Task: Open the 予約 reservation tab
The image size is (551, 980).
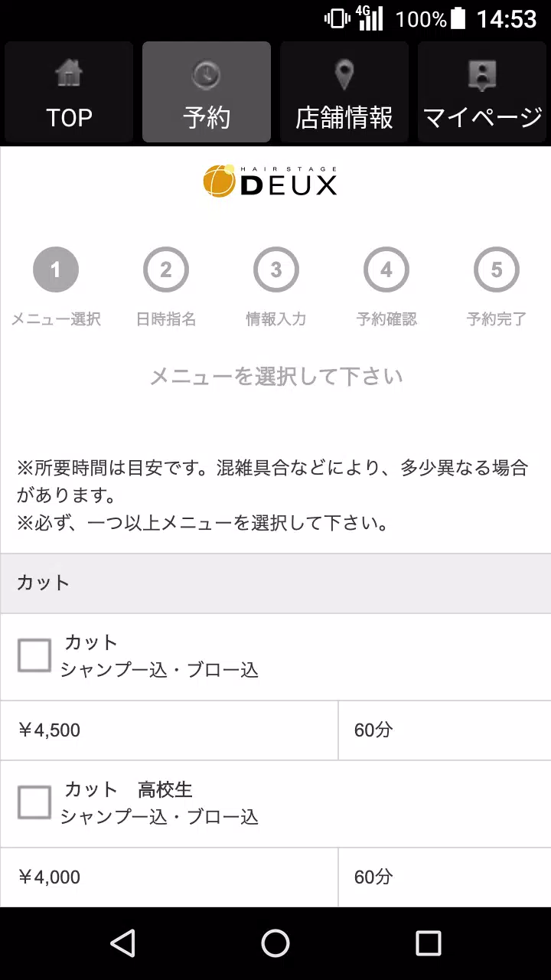Action: pos(207,93)
